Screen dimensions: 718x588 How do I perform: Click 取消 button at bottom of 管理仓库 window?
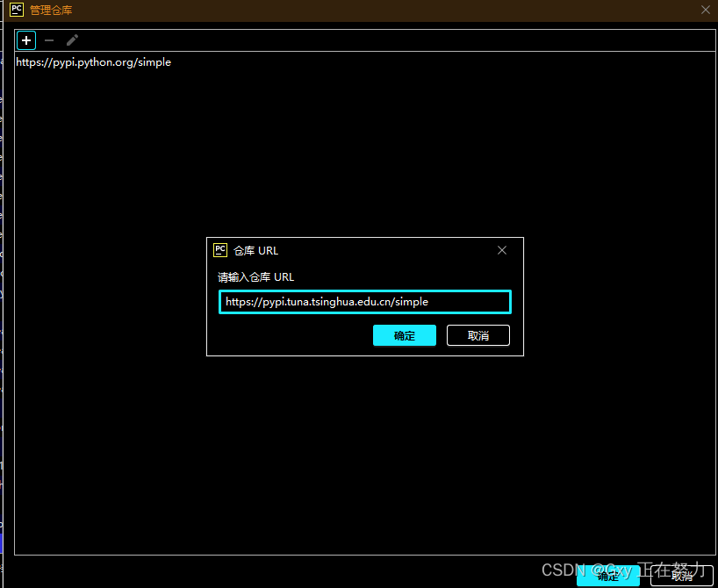(x=682, y=576)
